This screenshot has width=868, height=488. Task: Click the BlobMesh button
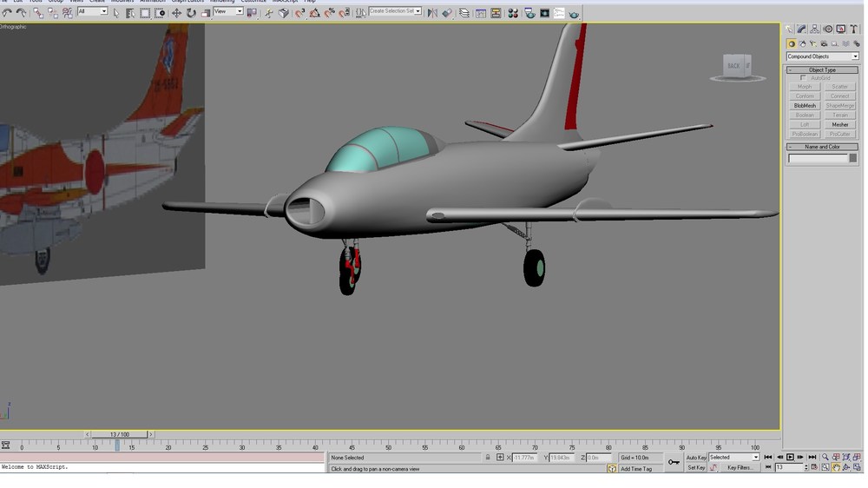[805, 105]
